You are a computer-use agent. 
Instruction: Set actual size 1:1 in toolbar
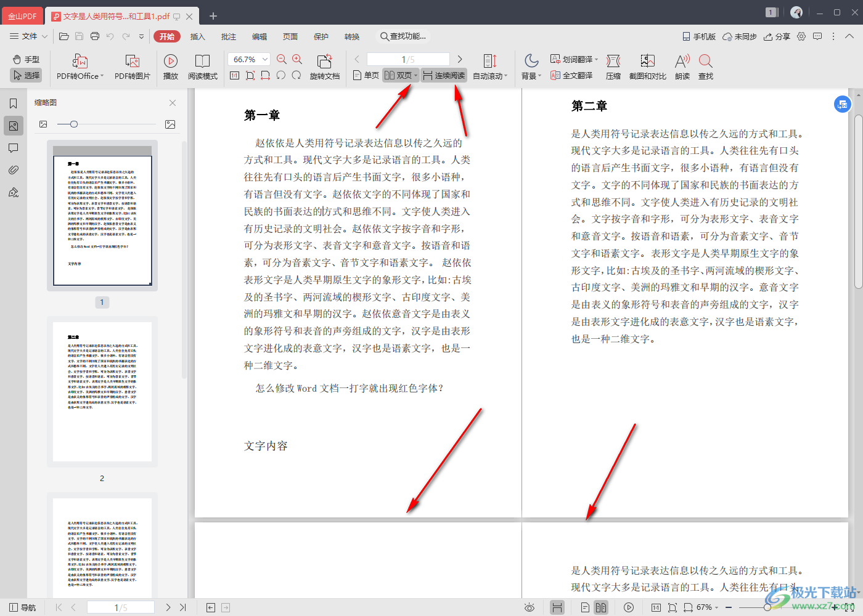(234, 75)
